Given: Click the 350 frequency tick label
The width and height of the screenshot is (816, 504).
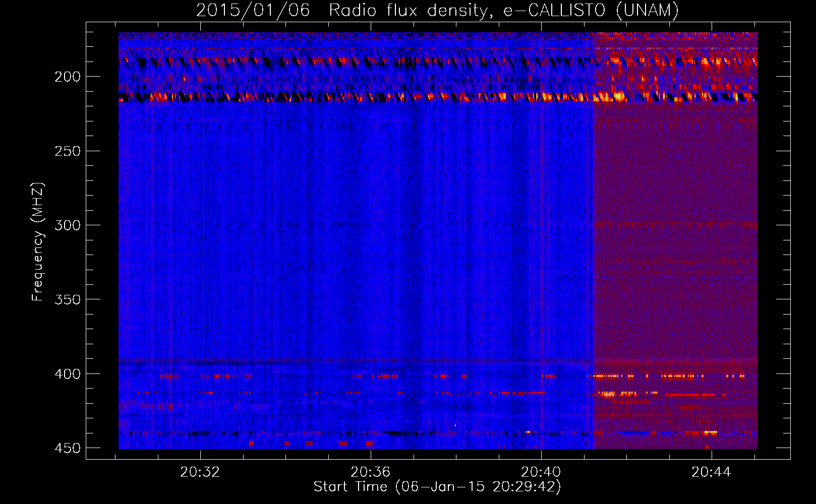Looking at the screenshot, I should (68, 299).
